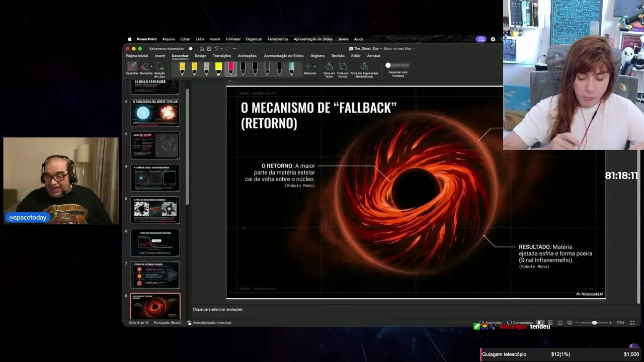Select the Borracha eraser tool
Viewport: 644px width, 362px height.
(145, 69)
